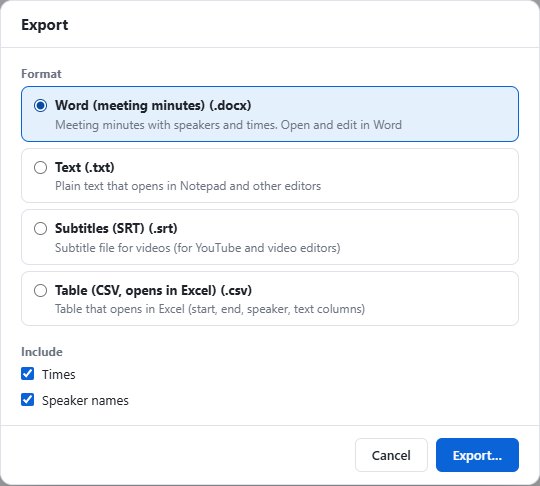
Task: Pick the Subtitles (SRT) radio button
Action: click(x=40, y=228)
